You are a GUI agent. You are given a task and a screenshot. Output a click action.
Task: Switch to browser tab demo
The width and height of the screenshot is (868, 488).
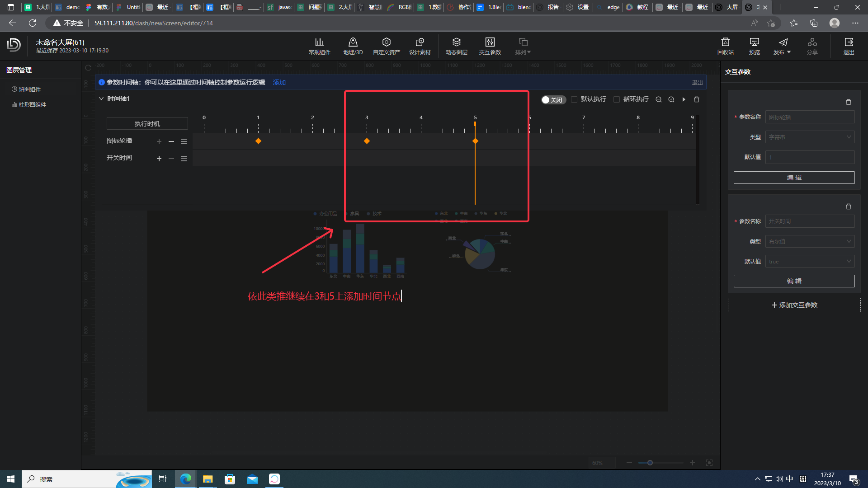coord(67,7)
